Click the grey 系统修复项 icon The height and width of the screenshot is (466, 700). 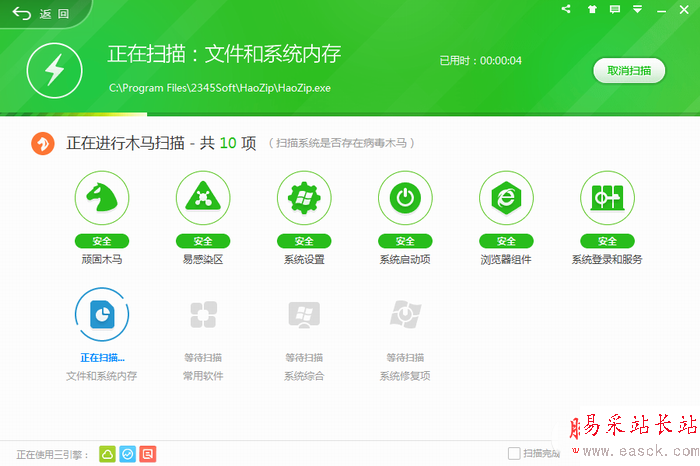(405, 315)
